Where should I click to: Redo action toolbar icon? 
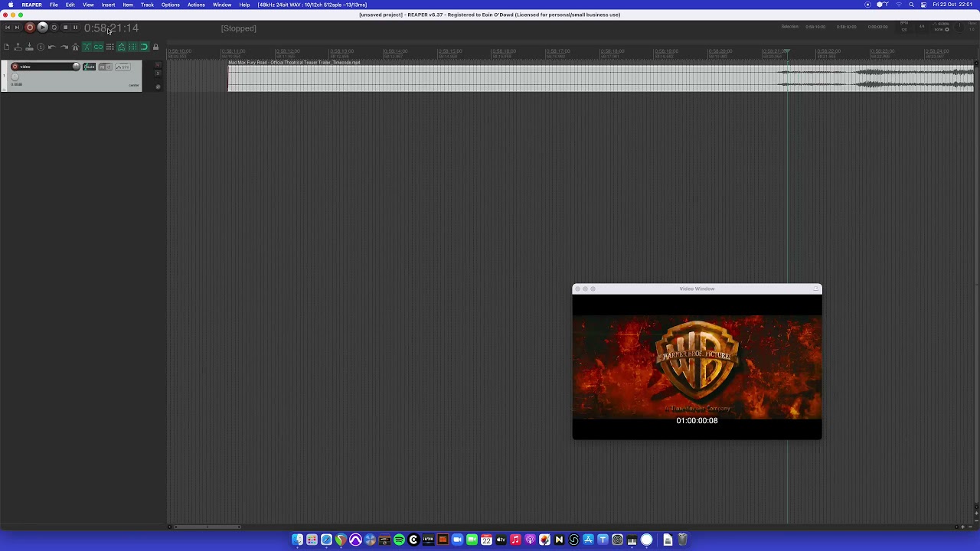coord(64,47)
